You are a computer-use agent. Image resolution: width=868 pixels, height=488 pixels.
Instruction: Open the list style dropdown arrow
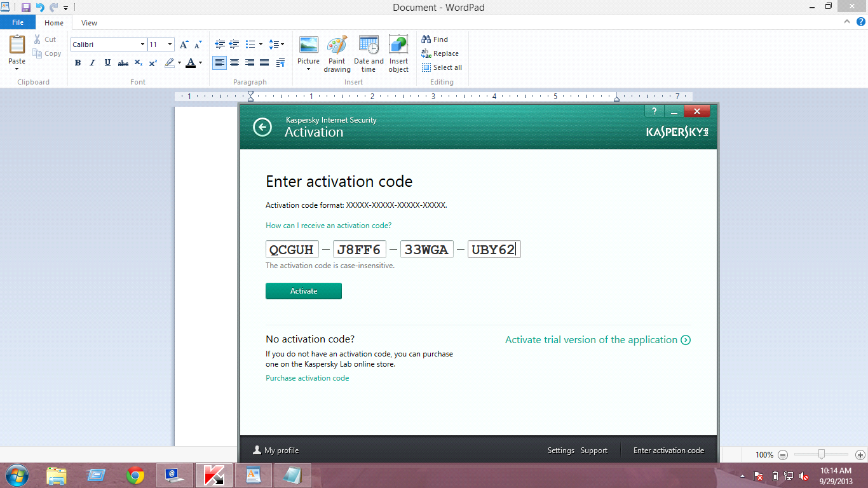(261, 44)
